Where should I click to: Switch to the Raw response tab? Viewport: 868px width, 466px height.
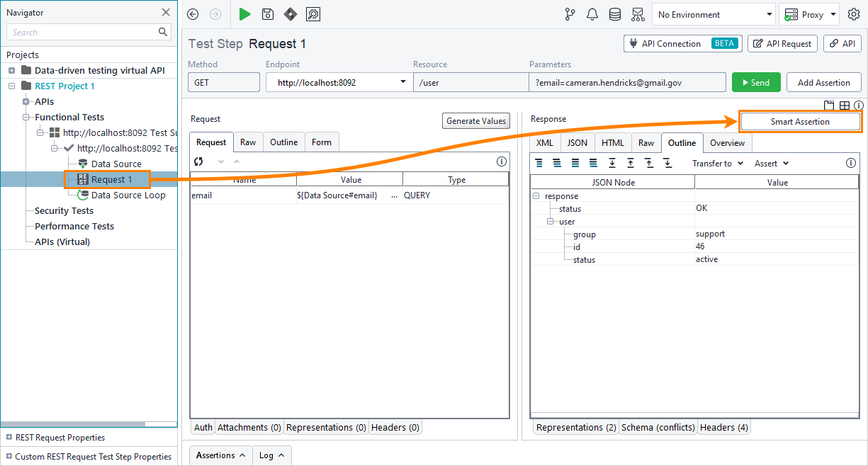(646, 142)
